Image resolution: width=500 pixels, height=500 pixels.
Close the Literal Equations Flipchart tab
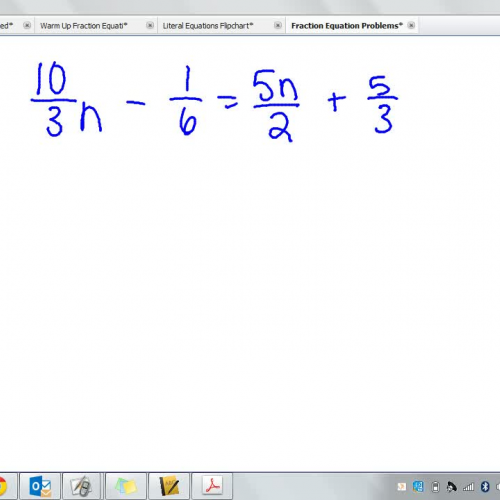pyautogui.click(x=278, y=25)
